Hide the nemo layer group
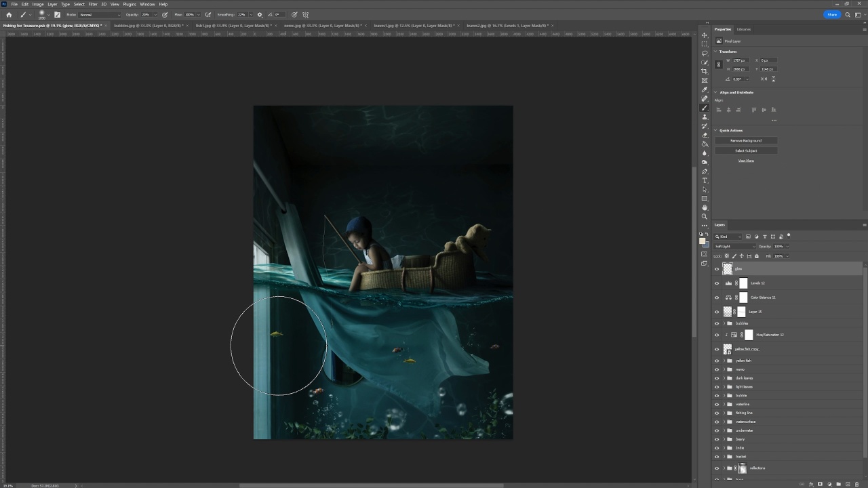 click(717, 369)
